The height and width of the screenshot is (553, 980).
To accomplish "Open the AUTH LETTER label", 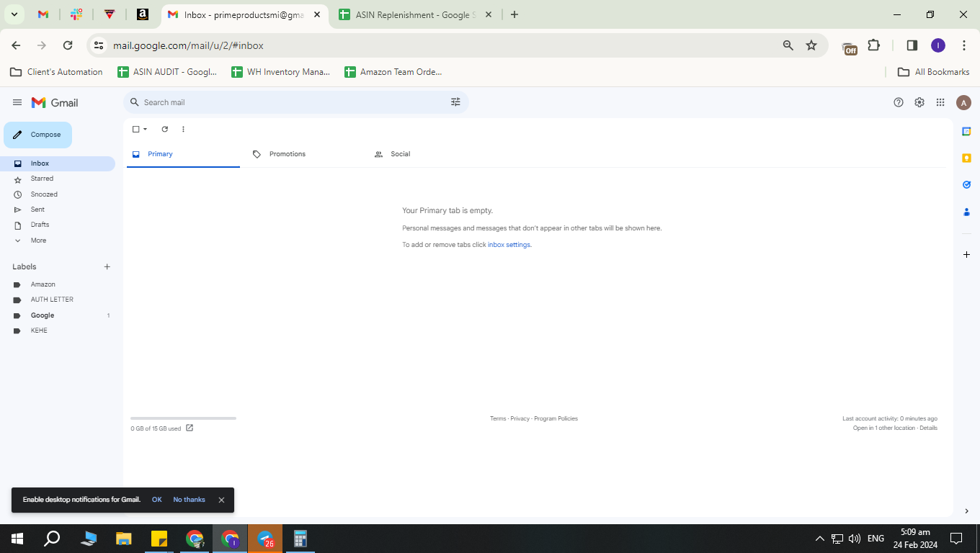I will pos(58,300).
